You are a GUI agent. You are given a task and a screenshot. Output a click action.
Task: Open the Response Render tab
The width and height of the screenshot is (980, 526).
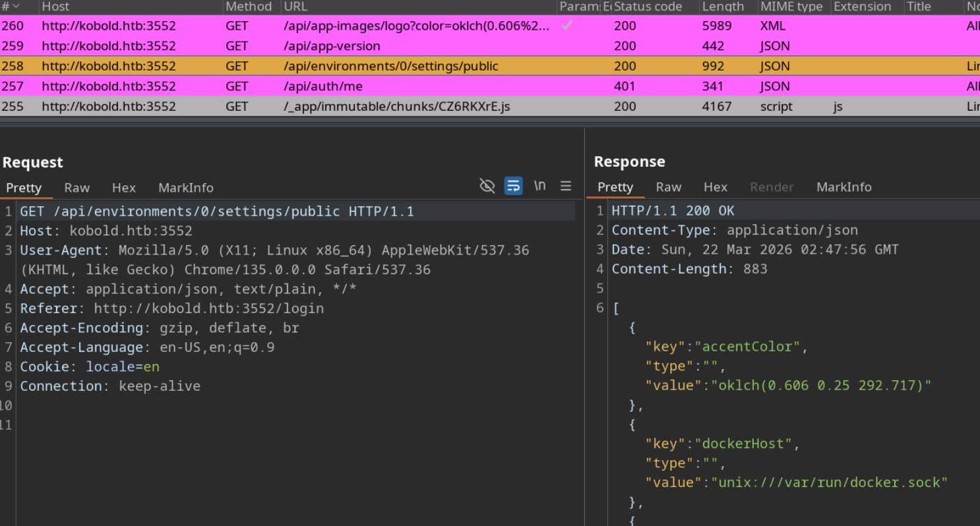(772, 187)
